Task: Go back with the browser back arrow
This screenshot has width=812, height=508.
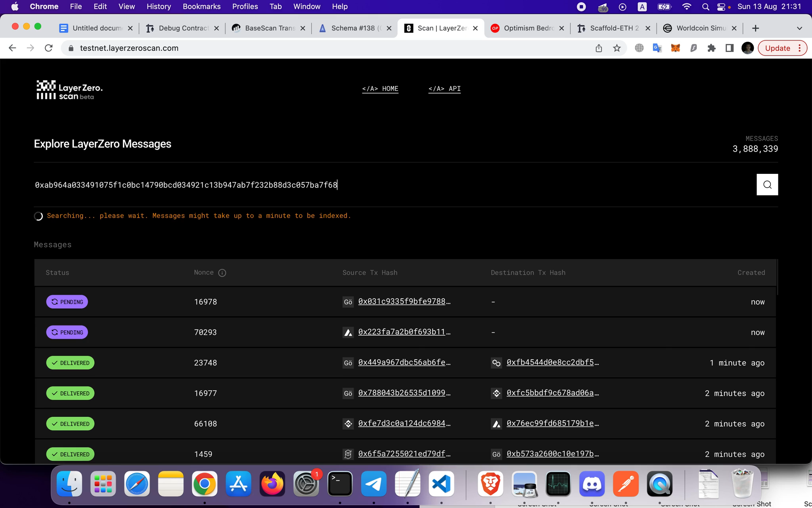Action: pyautogui.click(x=12, y=48)
